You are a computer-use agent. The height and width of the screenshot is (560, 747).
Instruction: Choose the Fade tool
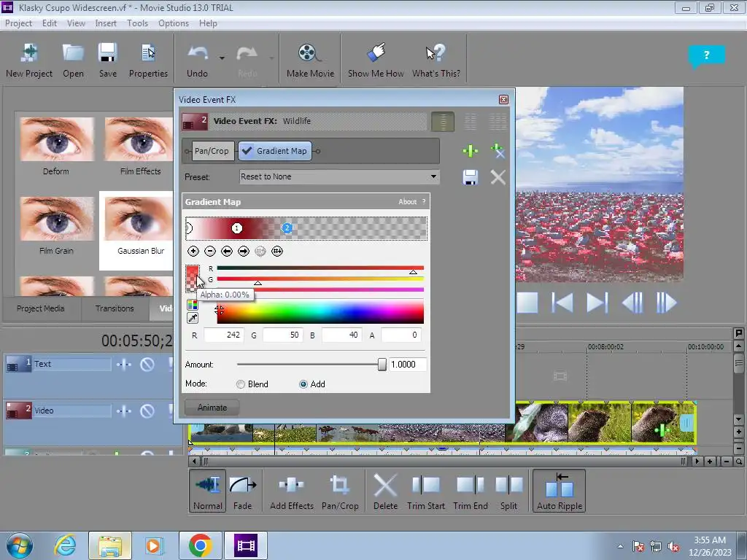tap(242, 491)
